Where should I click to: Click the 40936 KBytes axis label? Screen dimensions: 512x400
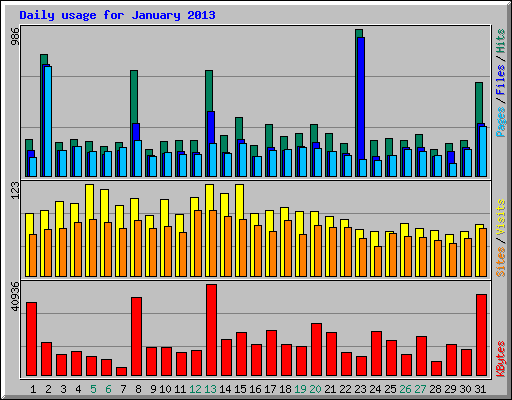(15, 296)
